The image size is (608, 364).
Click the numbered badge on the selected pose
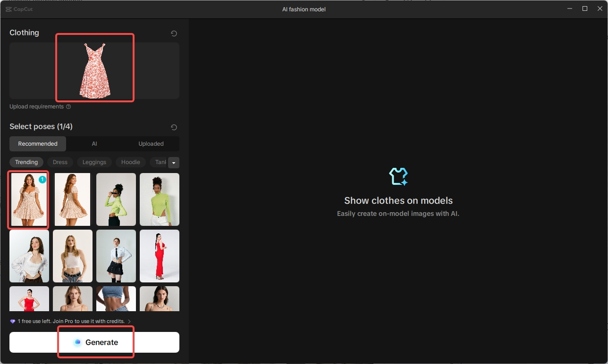pyautogui.click(x=42, y=179)
